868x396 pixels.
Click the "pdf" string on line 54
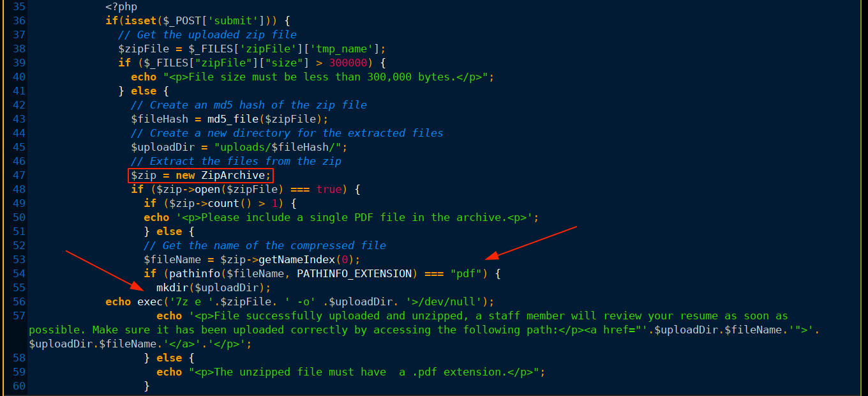467,273
